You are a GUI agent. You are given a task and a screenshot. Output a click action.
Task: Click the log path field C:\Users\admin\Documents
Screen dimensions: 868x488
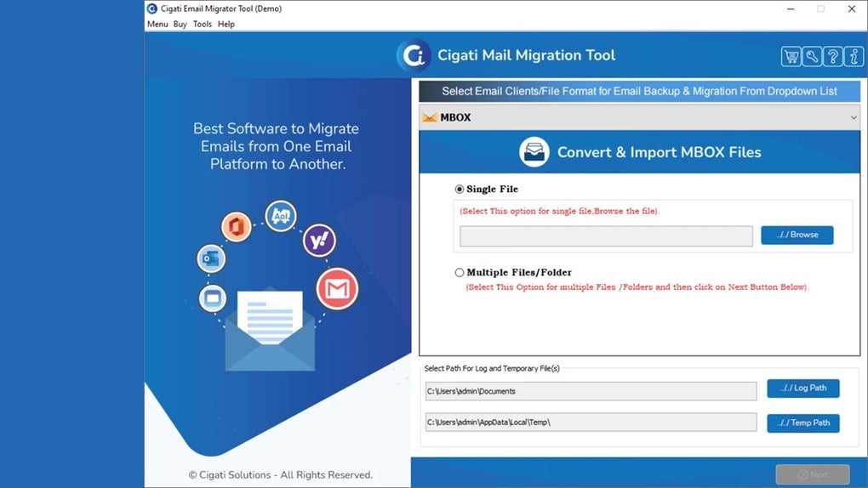click(x=591, y=390)
